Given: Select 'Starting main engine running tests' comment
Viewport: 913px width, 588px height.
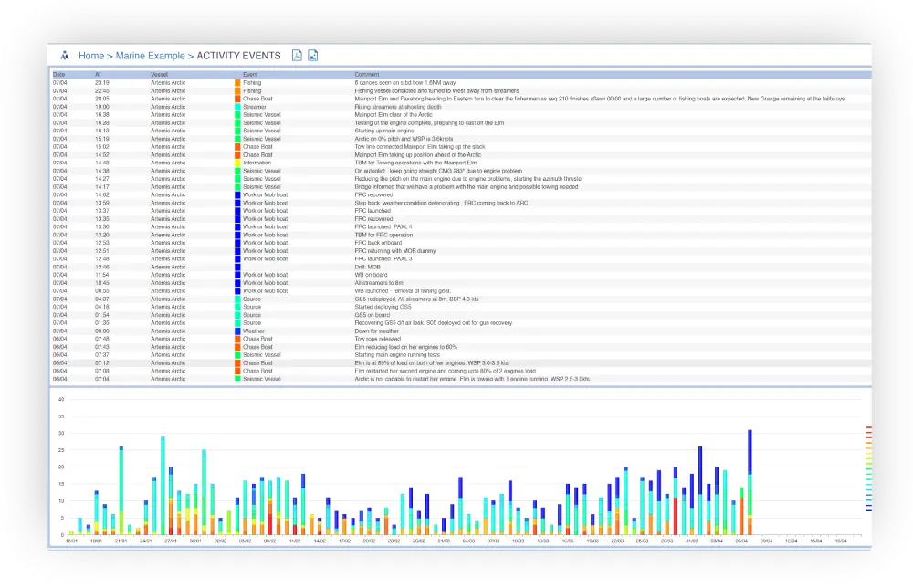Looking at the screenshot, I should coord(397,355).
